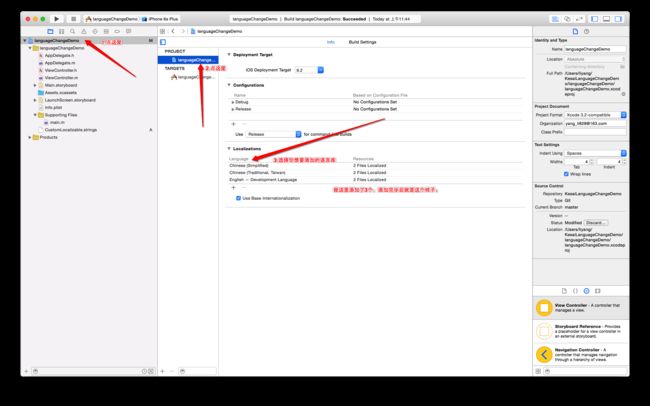Show the File inspector icon
The width and height of the screenshot is (650, 406).
point(575,32)
